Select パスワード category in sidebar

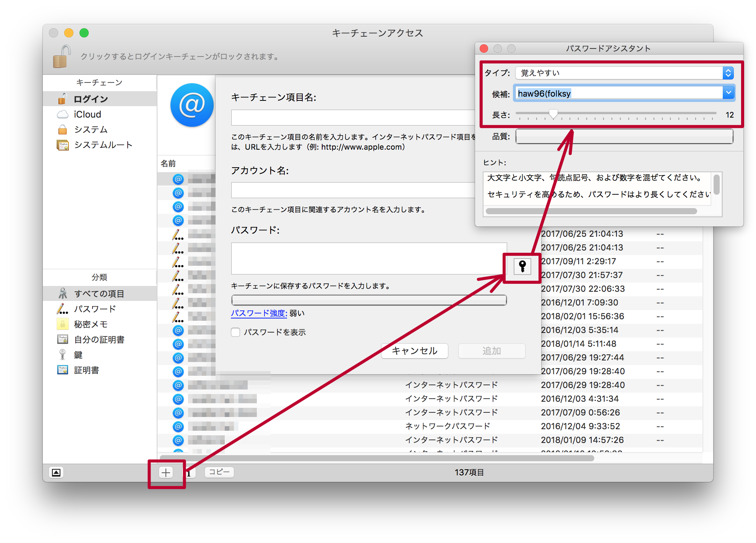point(95,309)
